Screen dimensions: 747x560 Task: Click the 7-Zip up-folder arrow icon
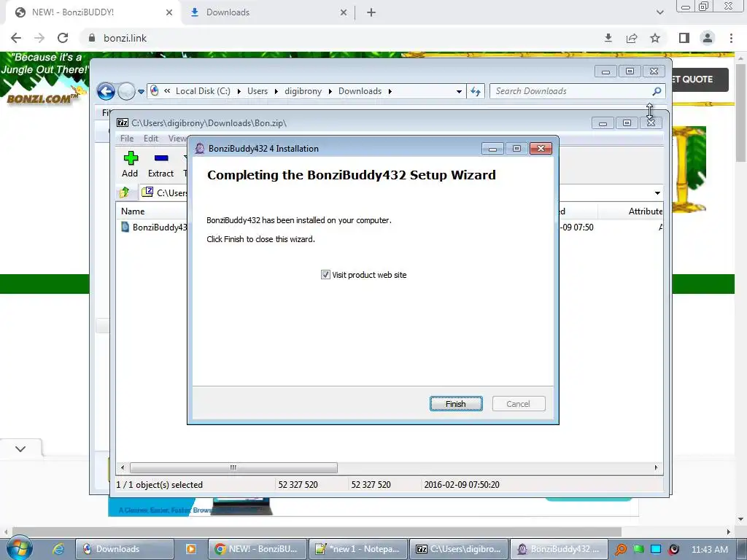125,192
